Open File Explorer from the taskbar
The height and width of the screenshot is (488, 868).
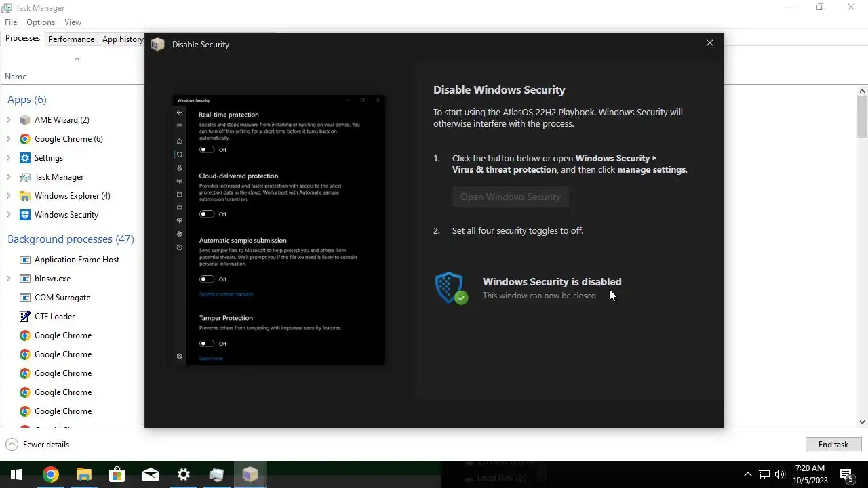pos(83,474)
